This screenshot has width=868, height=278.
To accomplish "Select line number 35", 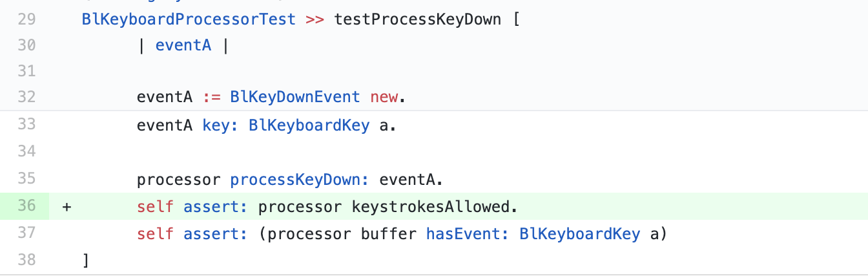I will tap(26, 178).
